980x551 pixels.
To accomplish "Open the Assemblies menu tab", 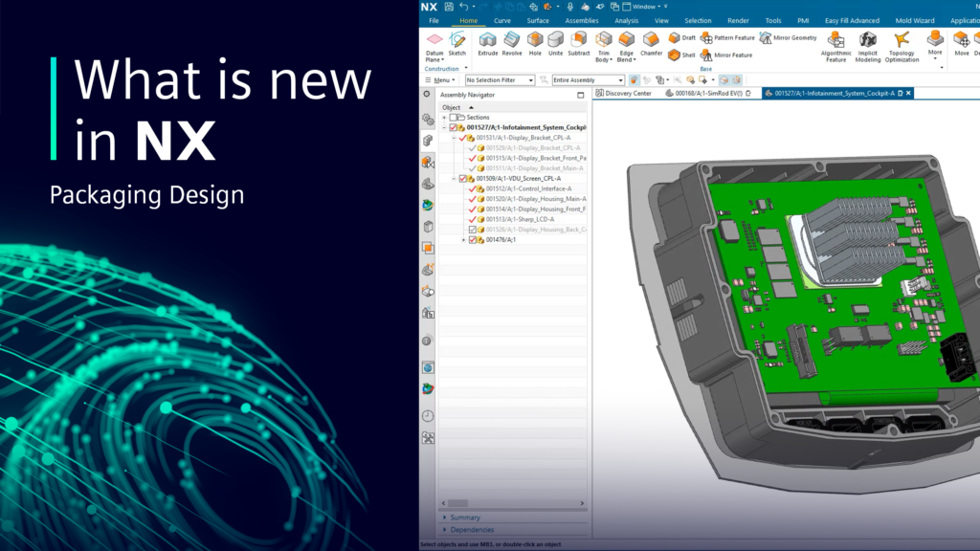I will click(x=583, y=20).
